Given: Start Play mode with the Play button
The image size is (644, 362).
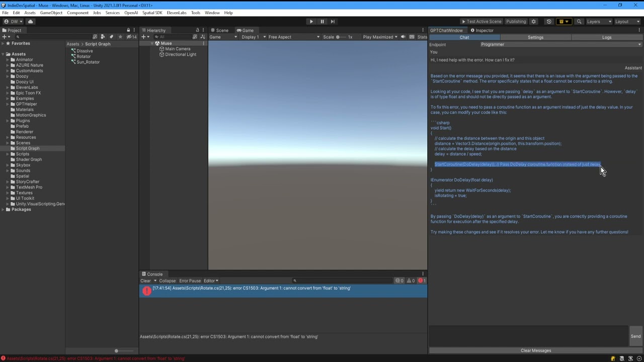Looking at the screenshot, I should click(311, 22).
